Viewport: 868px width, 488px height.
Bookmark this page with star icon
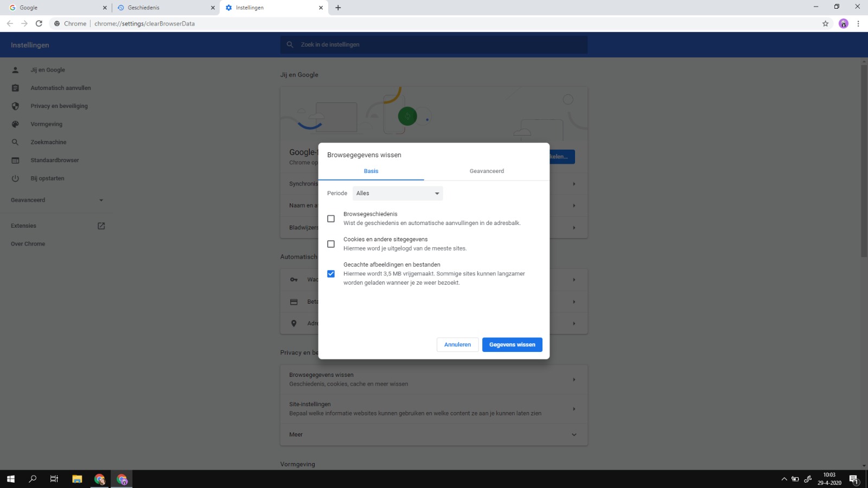pos(826,23)
